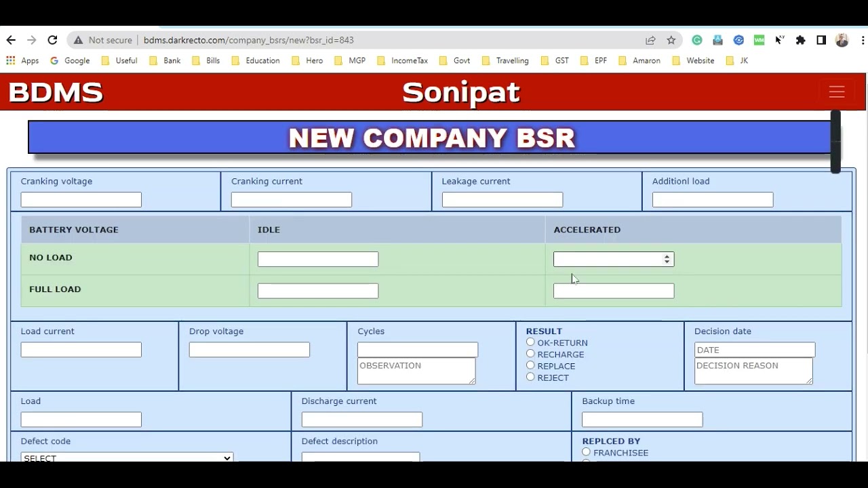The image size is (868, 488).
Task: Open the Defect code SELECT dropdown
Action: (127, 457)
